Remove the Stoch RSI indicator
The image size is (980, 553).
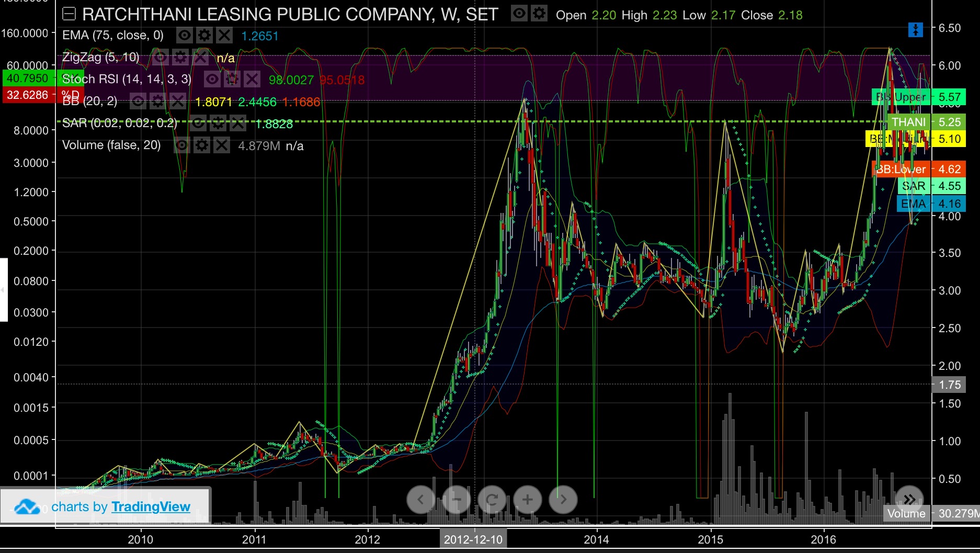point(252,80)
